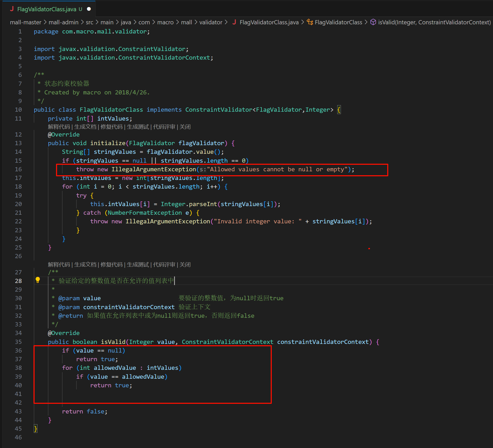
Task: Open the mall-master breadcrumb dropdown
Action: pos(25,22)
